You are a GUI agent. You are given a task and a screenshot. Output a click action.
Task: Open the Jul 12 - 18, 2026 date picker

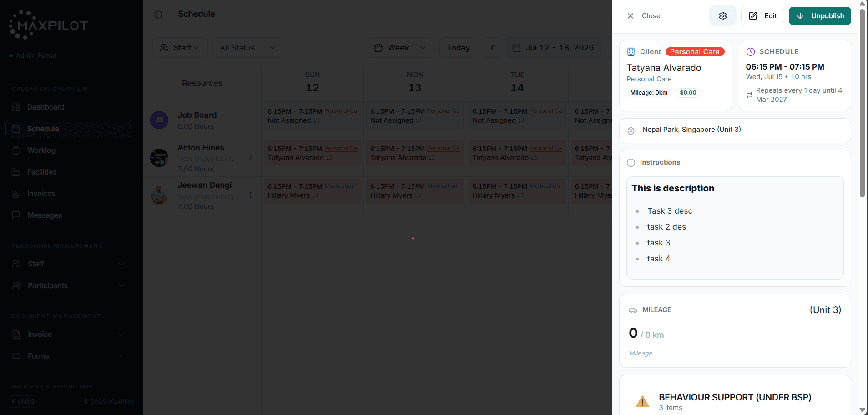553,48
